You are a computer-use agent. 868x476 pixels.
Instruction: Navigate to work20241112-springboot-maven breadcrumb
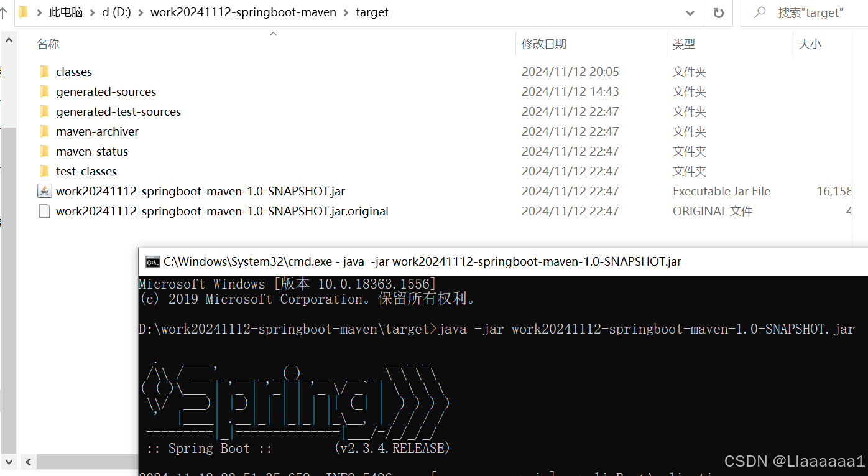tap(243, 12)
